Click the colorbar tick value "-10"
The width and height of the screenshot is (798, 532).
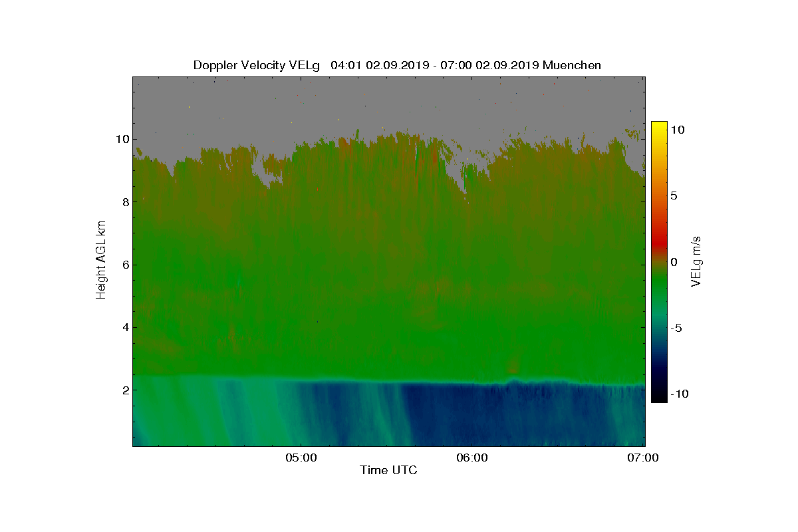click(679, 394)
